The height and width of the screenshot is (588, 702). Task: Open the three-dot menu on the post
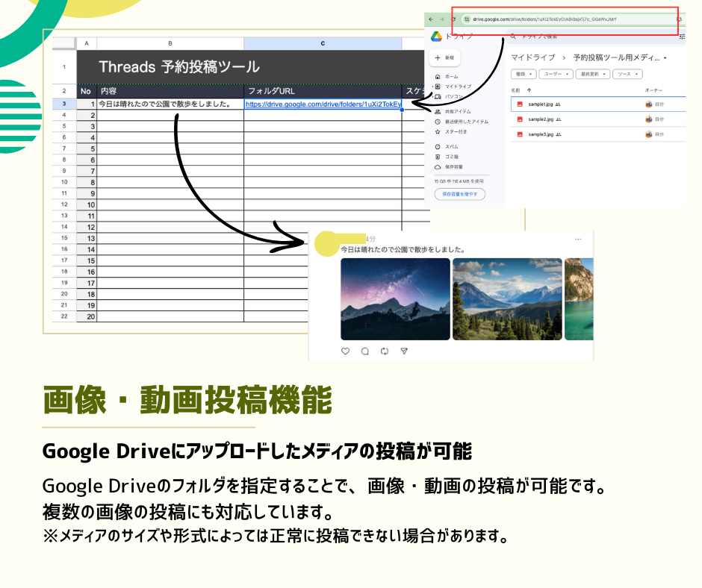tap(578, 240)
